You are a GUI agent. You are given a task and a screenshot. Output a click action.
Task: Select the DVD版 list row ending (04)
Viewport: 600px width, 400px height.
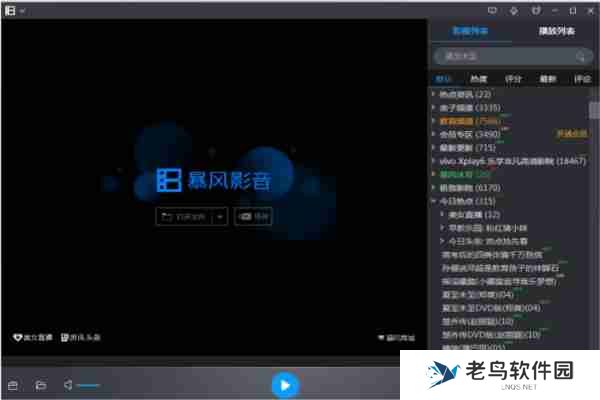(x=491, y=308)
